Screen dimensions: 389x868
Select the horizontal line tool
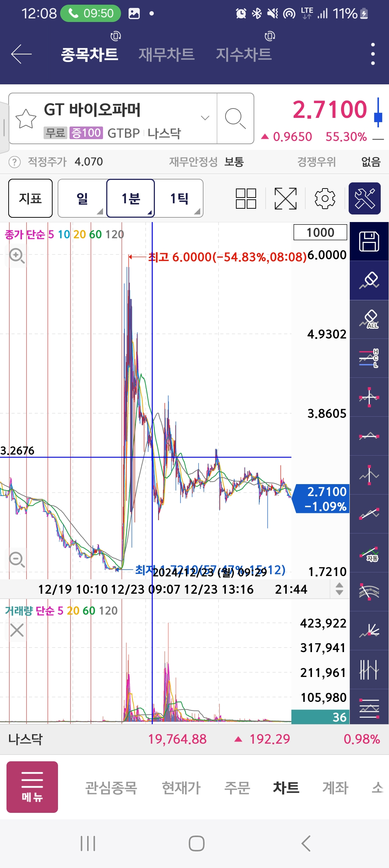click(369, 436)
